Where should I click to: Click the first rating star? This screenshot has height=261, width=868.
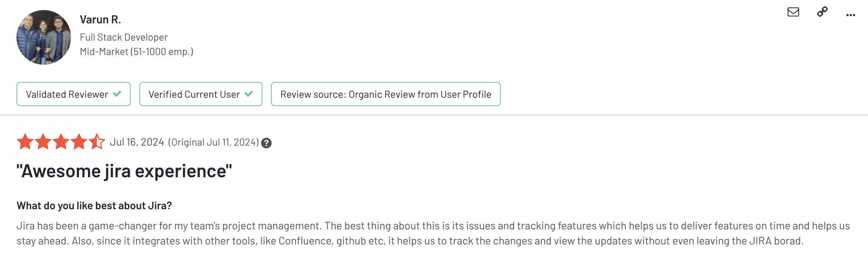(x=25, y=142)
